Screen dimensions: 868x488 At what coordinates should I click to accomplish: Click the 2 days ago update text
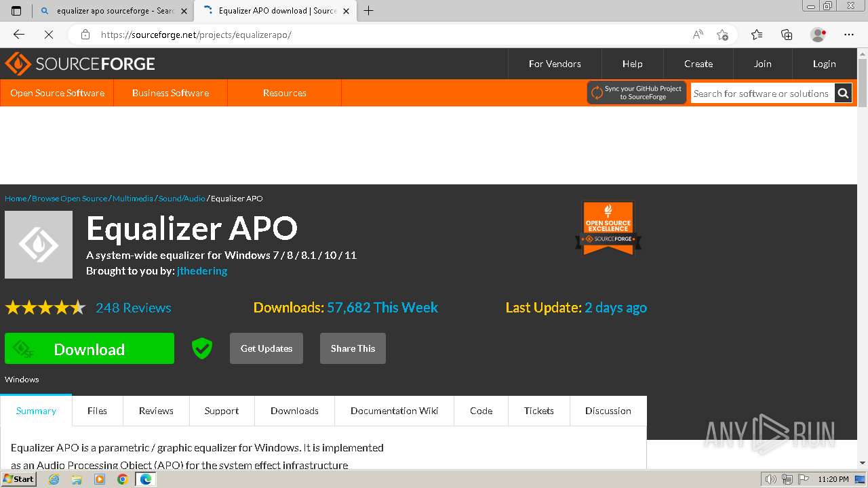[x=616, y=308]
